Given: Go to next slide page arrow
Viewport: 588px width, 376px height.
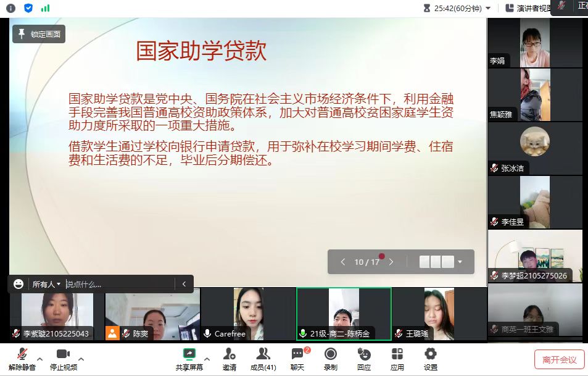Looking at the screenshot, I should (x=391, y=262).
